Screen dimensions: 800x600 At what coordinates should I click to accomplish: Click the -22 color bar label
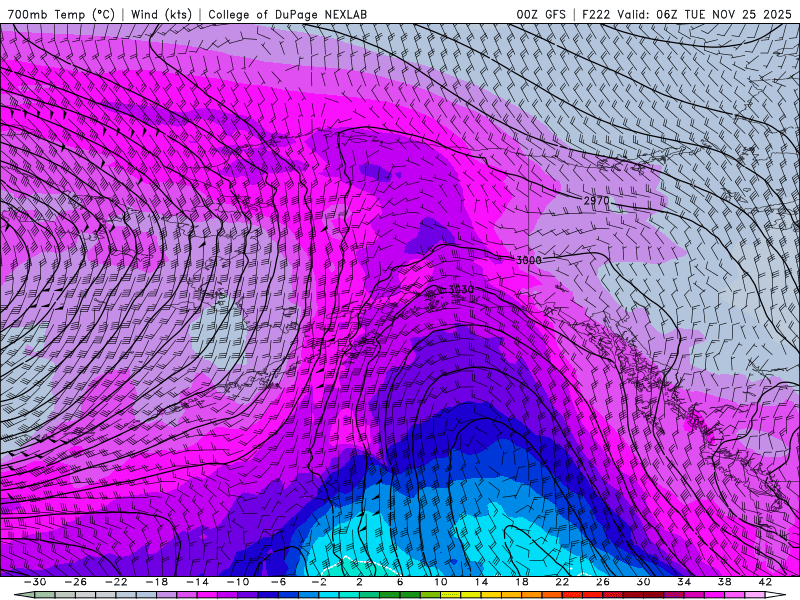tap(116, 582)
